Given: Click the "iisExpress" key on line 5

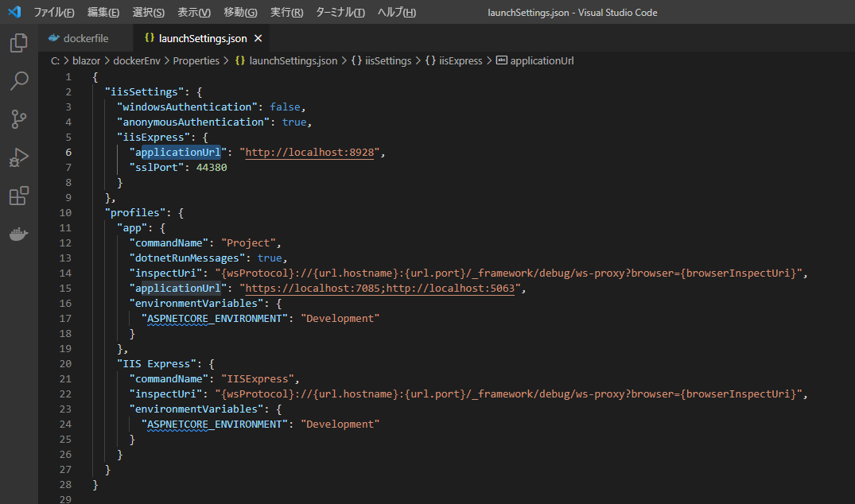Looking at the screenshot, I should point(154,138).
